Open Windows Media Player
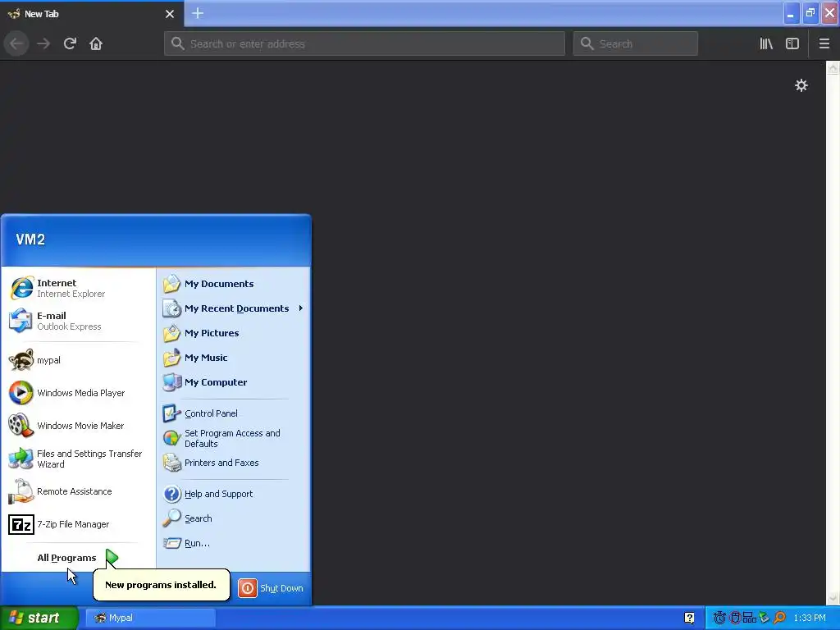This screenshot has width=840, height=630. (x=78, y=393)
